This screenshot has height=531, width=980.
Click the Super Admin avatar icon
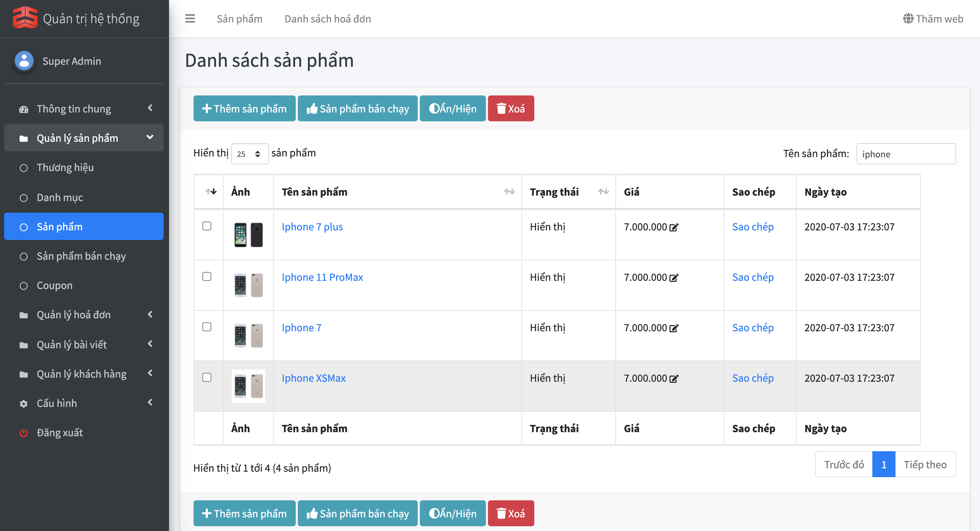pyautogui.click(x=24, y=61)
